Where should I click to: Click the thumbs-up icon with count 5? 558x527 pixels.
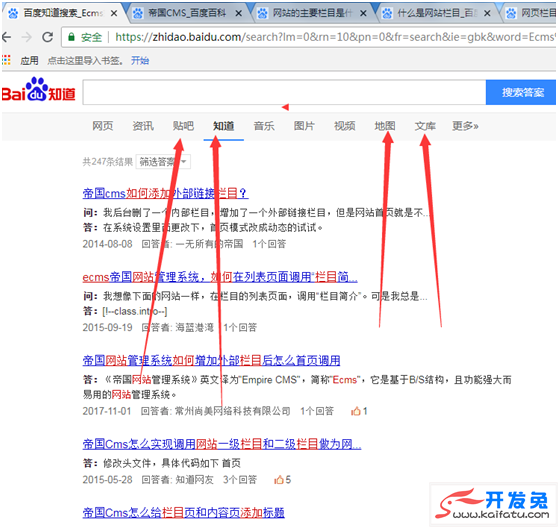279,480
